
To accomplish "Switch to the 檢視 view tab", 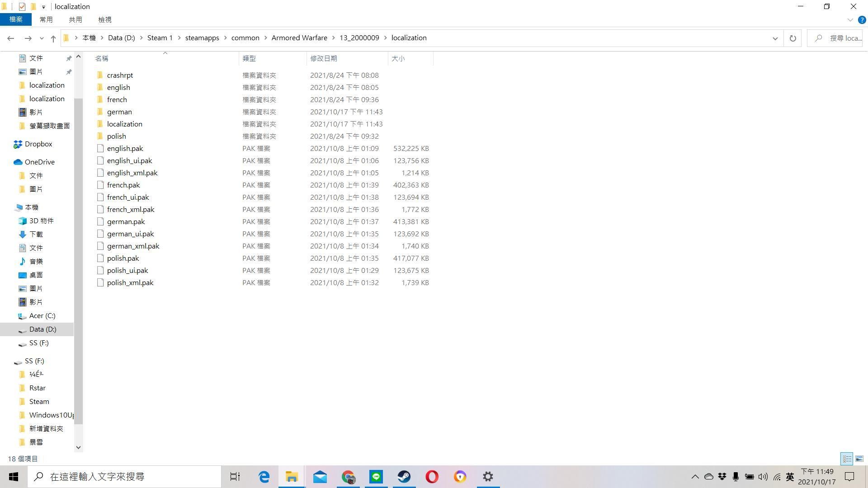I will point(104,19).
